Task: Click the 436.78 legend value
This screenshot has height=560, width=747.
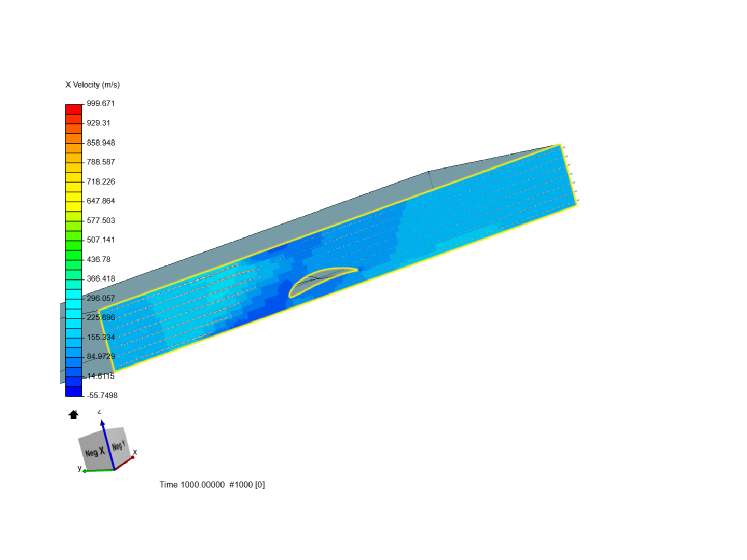Action: click(99, 259)
